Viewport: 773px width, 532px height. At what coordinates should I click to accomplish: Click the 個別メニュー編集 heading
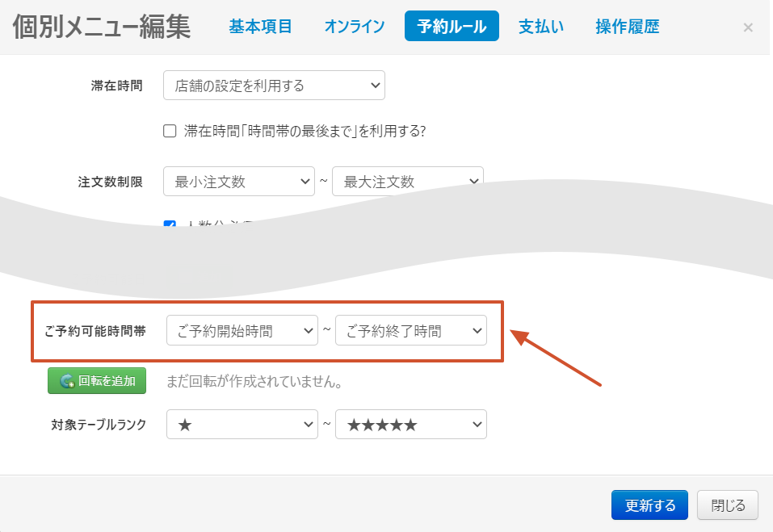click(102, 26)
